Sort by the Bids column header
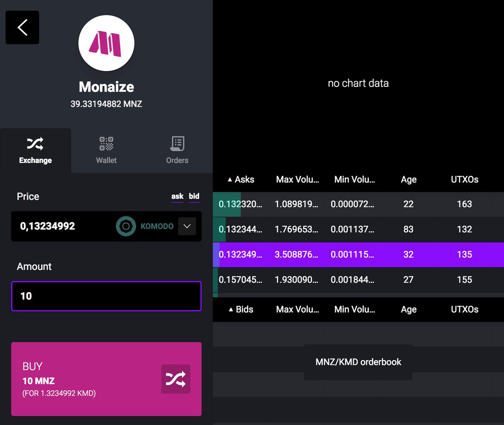Image resolution: width=504 pixels, height=425 pixels. pyautogui.click(x=241, y=310)
